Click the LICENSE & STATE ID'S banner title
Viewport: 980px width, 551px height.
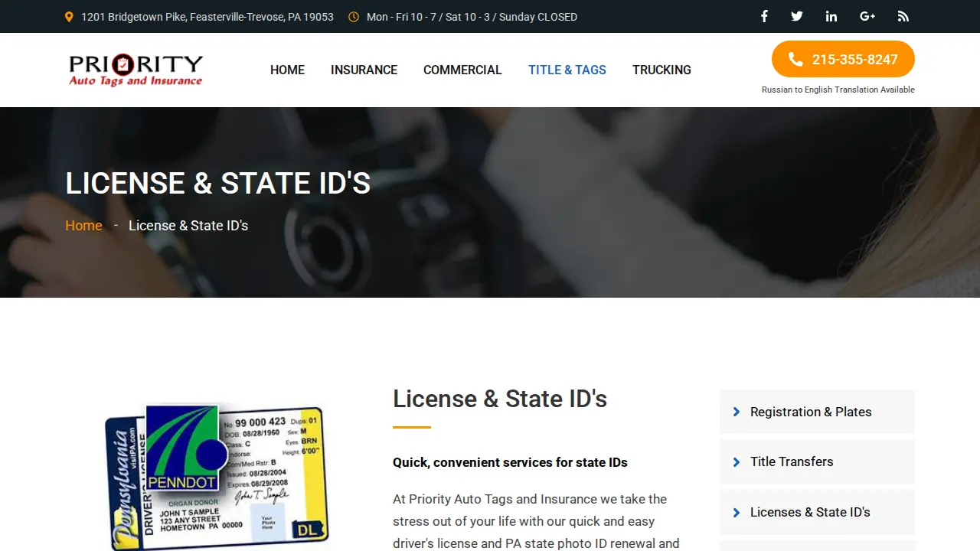[x=218, y=184]
